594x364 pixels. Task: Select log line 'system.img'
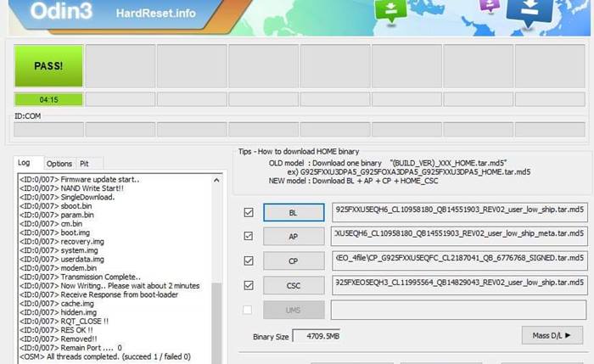59,250
